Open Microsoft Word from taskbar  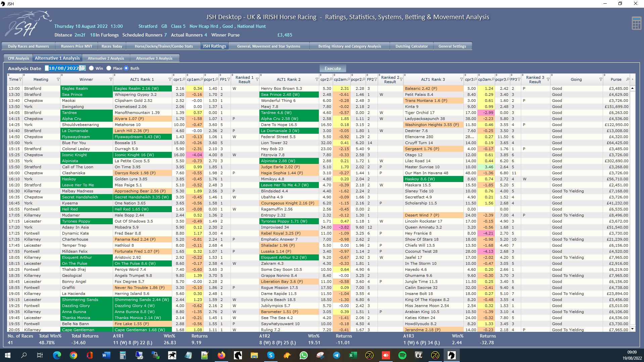[x=106, y=355]
